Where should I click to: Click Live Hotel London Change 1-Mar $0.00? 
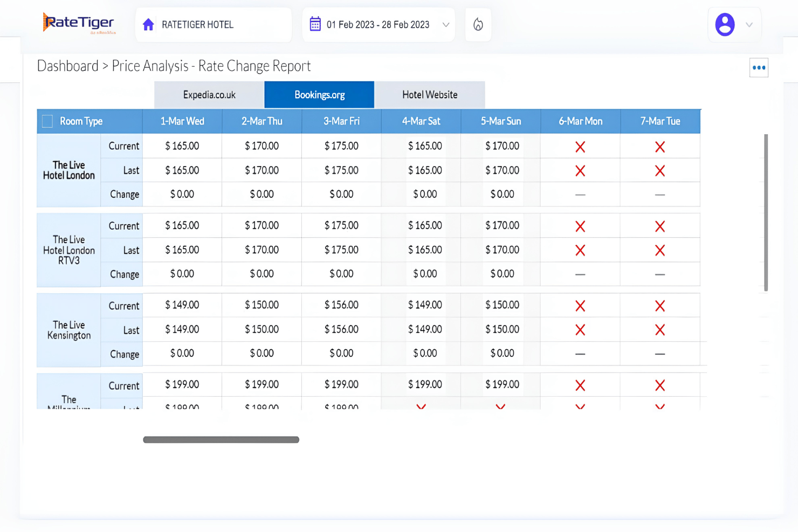tap(182, 194)
